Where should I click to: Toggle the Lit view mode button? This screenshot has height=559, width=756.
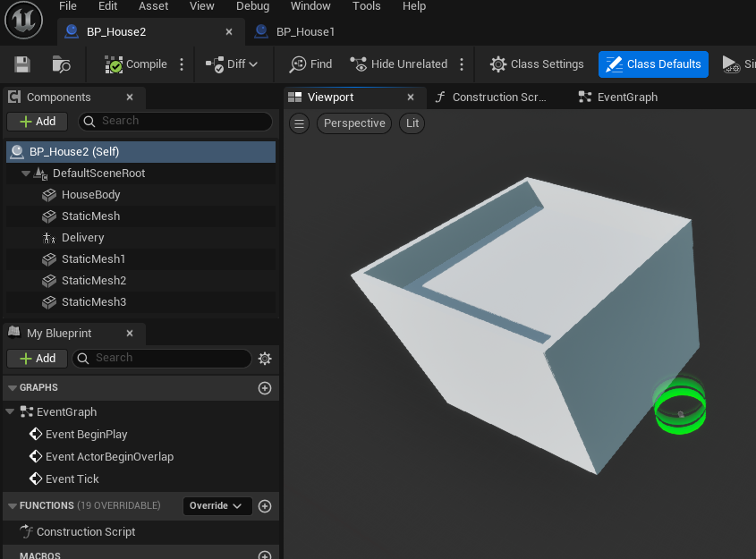412,123
